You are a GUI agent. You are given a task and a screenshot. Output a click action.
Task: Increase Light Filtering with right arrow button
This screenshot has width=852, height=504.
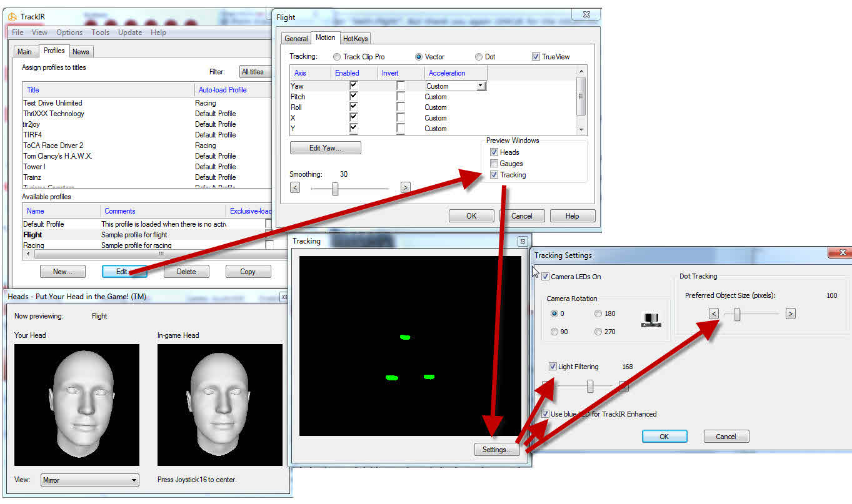click(623, 387)
